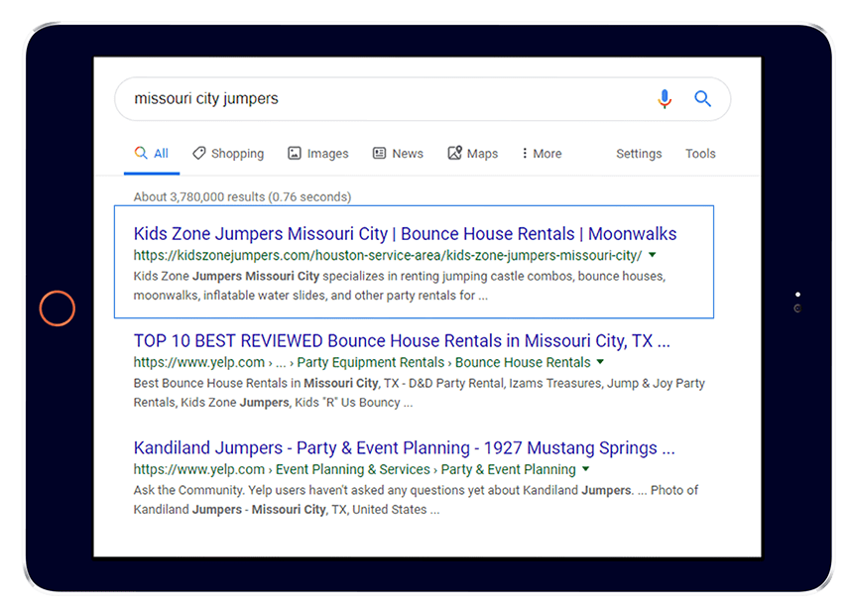The width and height of the screenshot is (849, 616).
Task: Click the three-dot icon beside More
Action: point(525,154)
